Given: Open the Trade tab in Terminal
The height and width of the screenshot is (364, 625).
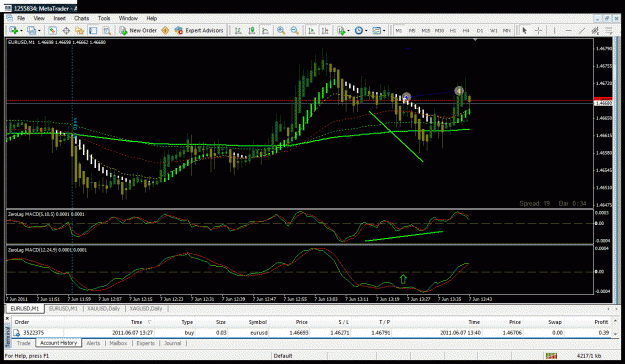Looking at the screenshot, I should (x=24, y=343).
